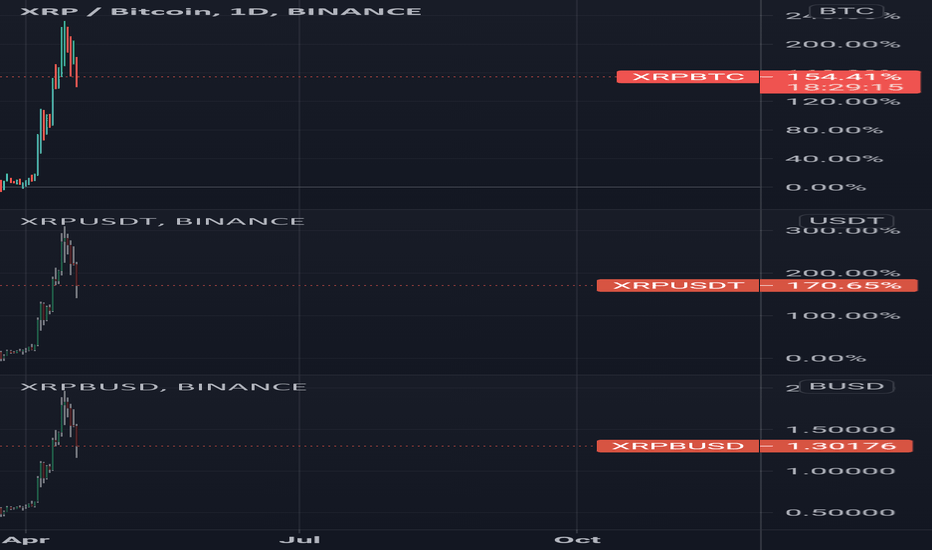Screen dimensions: 932x550
Task: Click the Oct time axis label
Action: tap(577, 540)
